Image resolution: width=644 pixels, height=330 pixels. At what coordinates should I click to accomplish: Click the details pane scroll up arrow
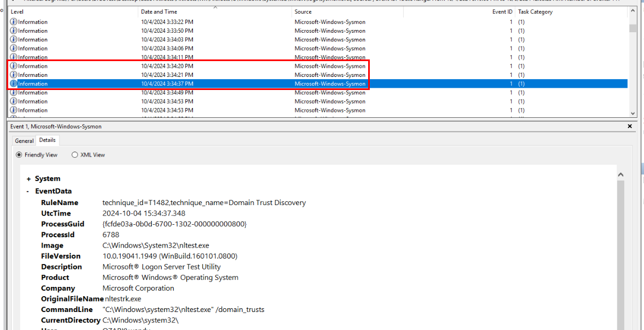(620, 175)
